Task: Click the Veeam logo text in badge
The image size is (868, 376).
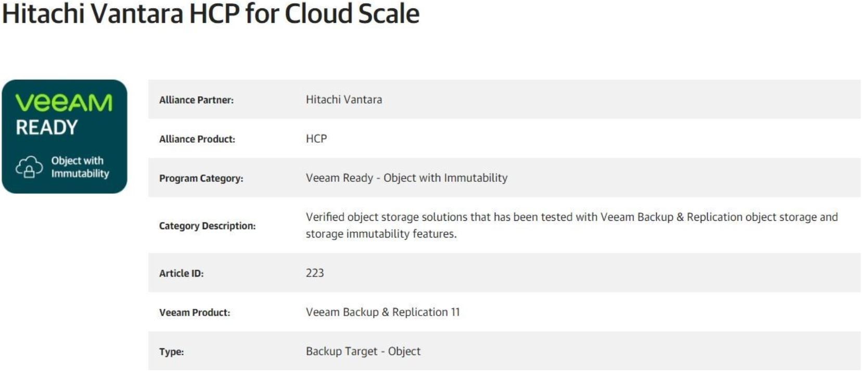Action: click(x=64, y=103)
